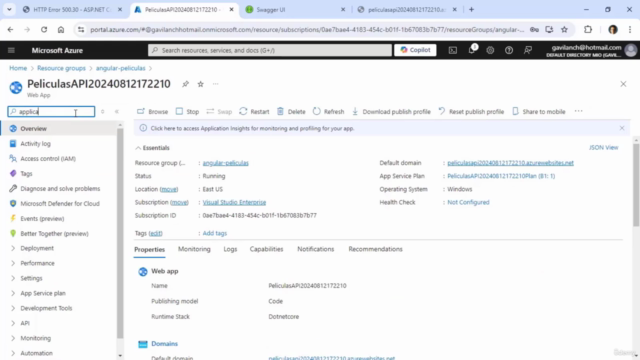This screenshot has width=640, height=360.
Task: Reset publish profile
Action: [x=471, y=111]
